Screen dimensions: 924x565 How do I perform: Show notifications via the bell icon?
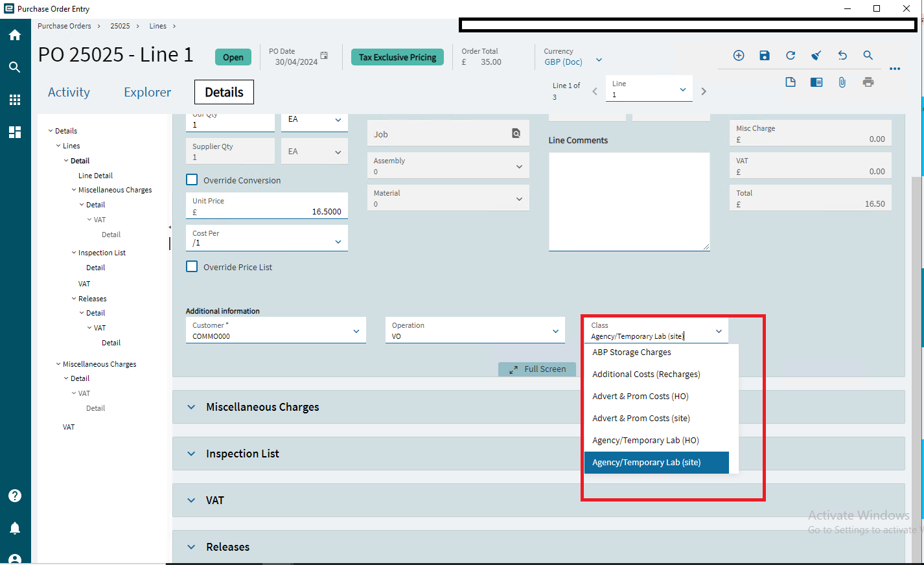(15, 528)
